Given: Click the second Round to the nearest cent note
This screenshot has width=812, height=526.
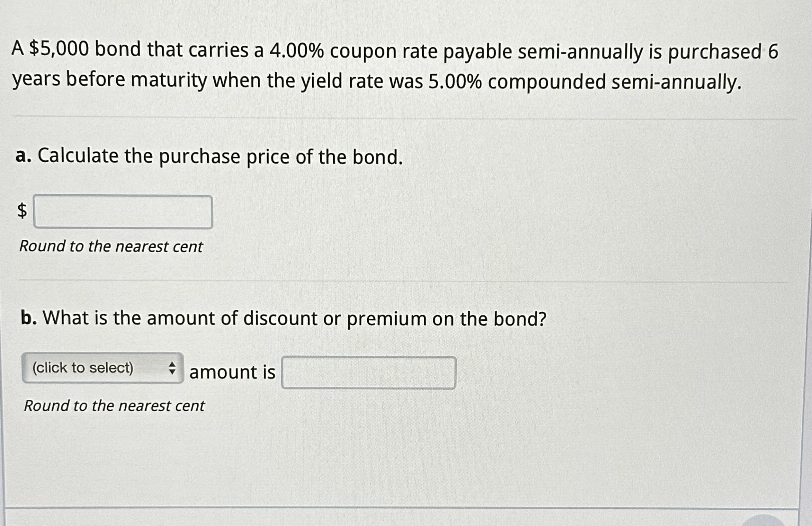Looking at the screenshot, I should 114,406.
